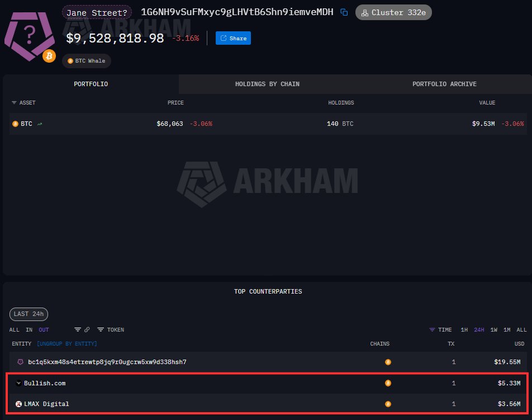532x420 pixels.
Task: Click the BTC Whale tag
Action: 87,61
